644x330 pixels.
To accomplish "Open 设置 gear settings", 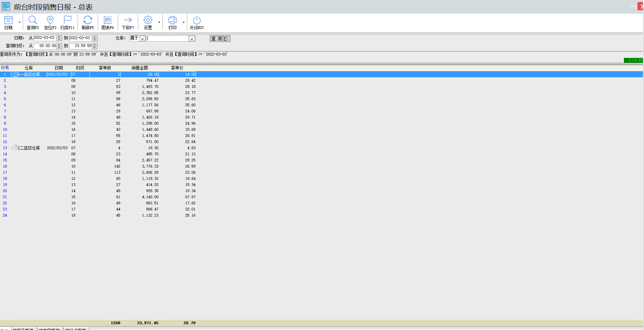I will (148, 22).
